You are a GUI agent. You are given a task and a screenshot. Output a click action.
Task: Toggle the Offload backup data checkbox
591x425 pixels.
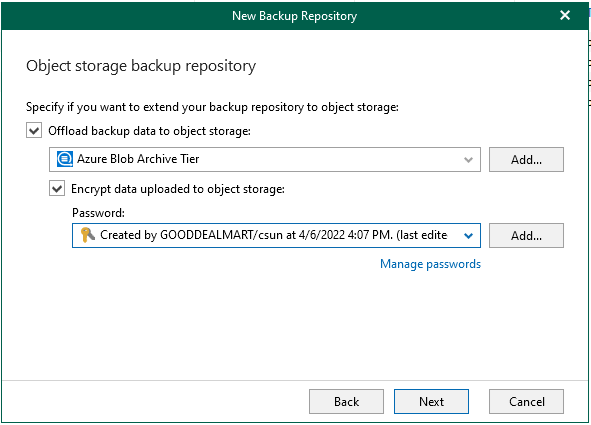pyautogui.click(x=34, y=131)
